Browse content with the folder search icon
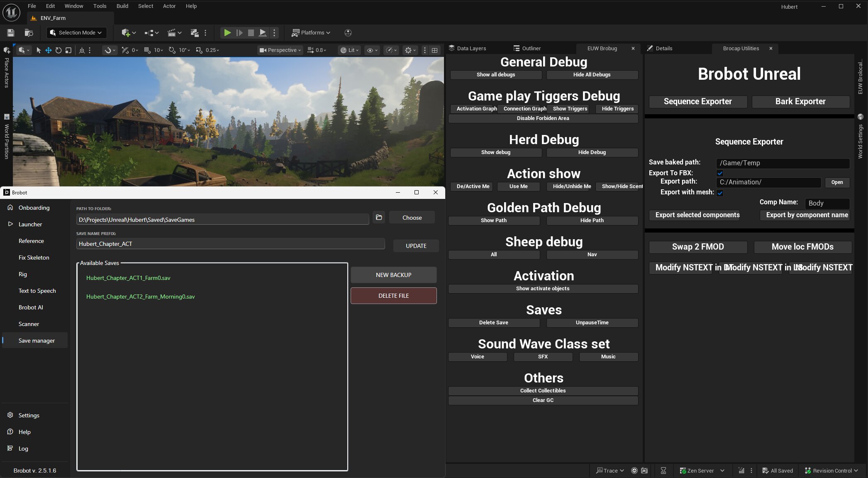This screenshot has height=478, width=868. pyautogui.click(x=29, y=33)
